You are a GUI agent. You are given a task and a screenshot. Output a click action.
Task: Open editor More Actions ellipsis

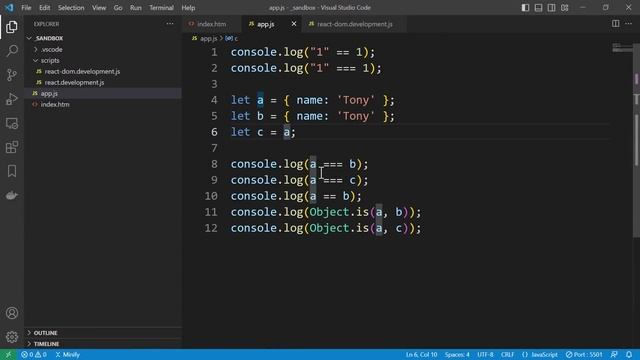(629, 24)
